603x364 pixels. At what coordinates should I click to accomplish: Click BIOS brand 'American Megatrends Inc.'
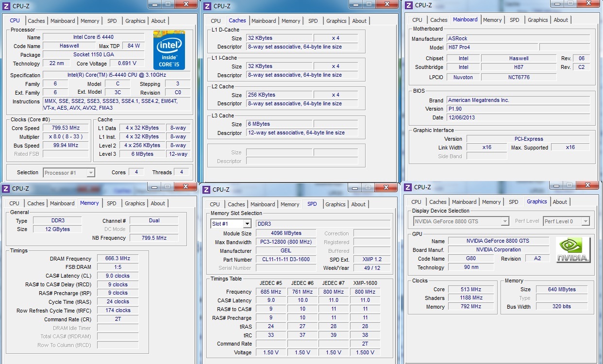(518, 100)
